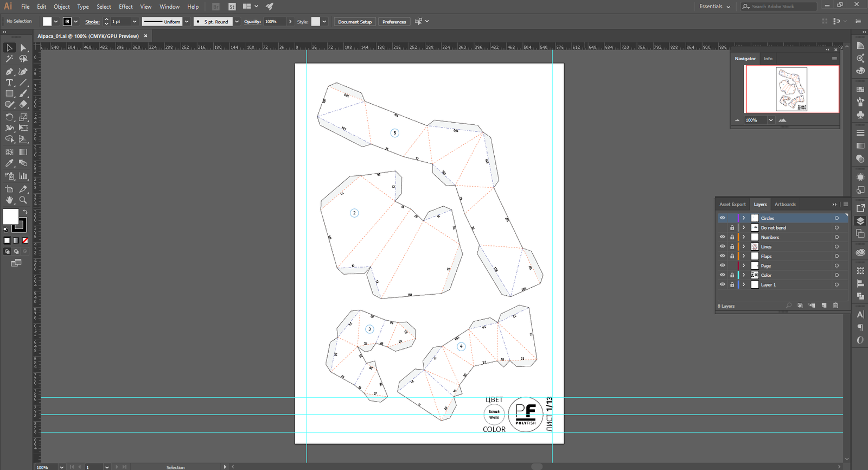The width and height of the screenshot is (868, 470).
Task: Create new layer in Layers panel
Action: pos(824,306)
